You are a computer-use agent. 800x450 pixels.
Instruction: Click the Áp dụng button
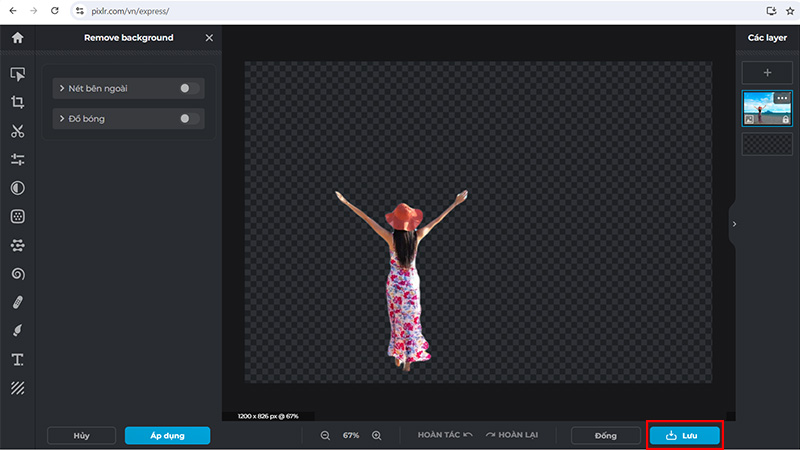[167, 436]
